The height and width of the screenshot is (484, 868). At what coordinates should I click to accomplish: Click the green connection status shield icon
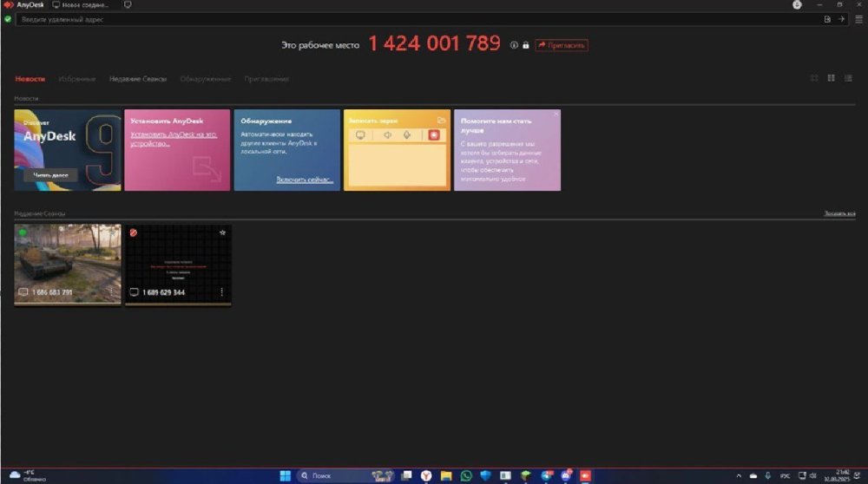click(8, 19)
